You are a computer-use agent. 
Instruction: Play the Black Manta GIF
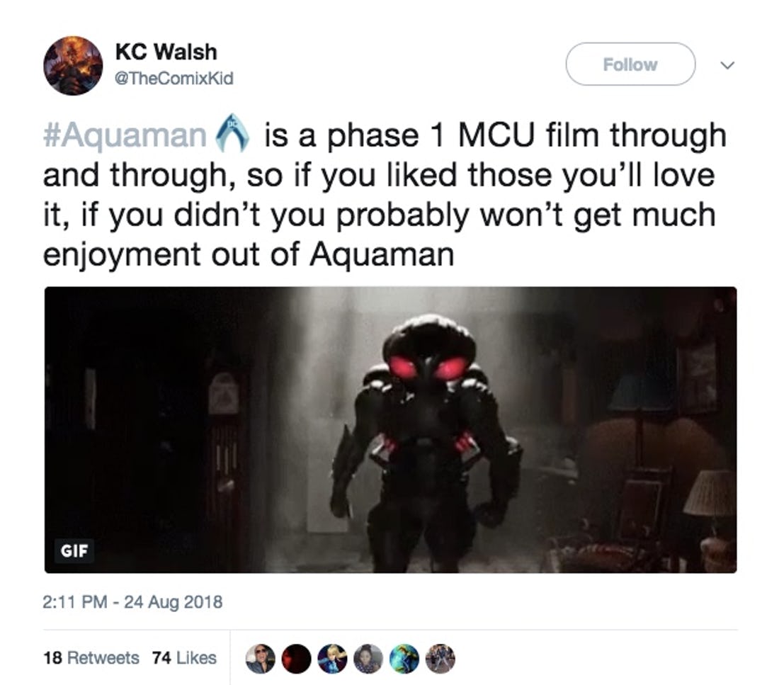[x=390, y=430]
